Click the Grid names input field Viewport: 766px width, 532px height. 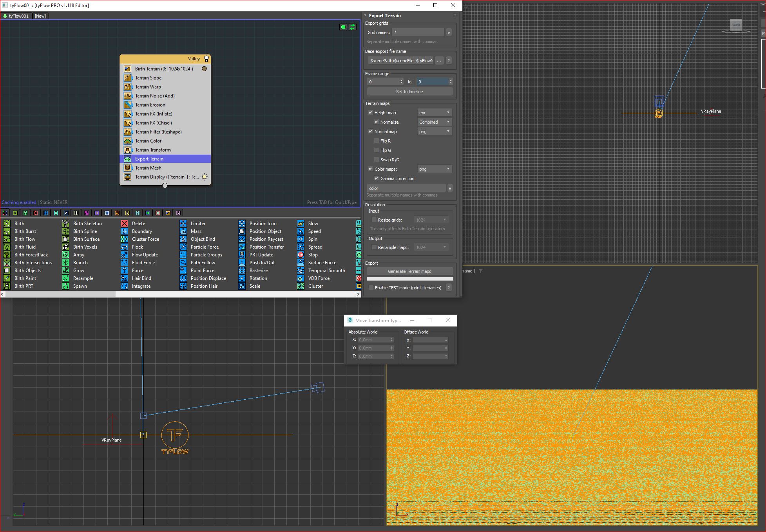tap(418, 32)
